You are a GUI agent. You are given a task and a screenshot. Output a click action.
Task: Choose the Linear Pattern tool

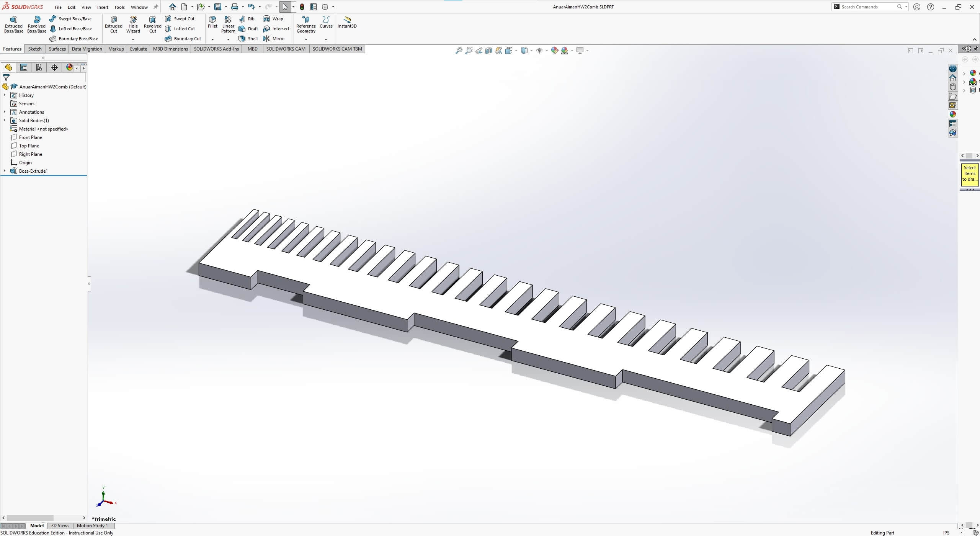coord(228,25)
